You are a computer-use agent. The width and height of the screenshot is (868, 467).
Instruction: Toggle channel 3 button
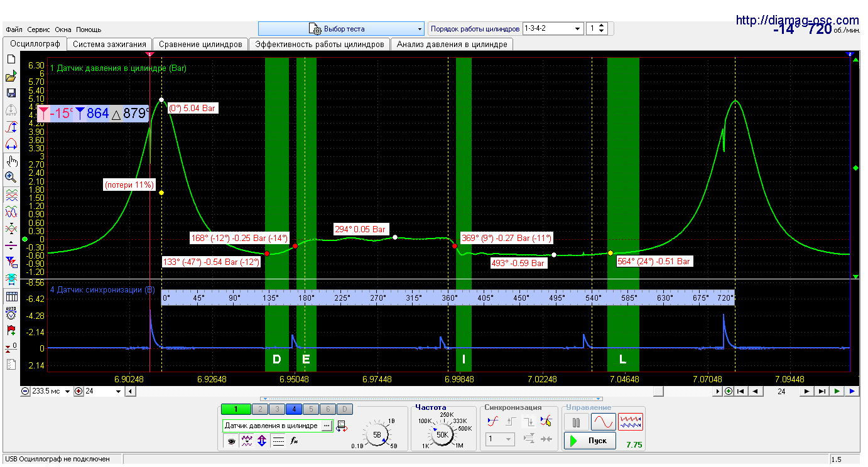coord(276,409)
